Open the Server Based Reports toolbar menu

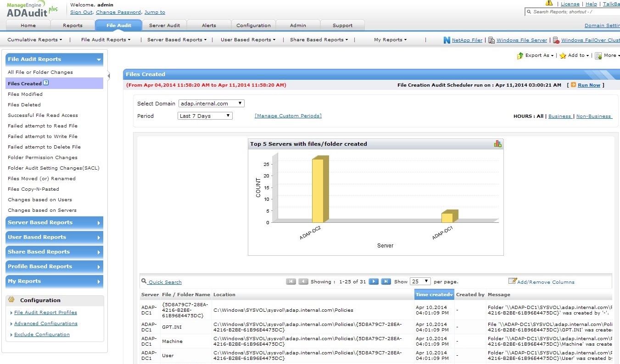tap(177, 40)
